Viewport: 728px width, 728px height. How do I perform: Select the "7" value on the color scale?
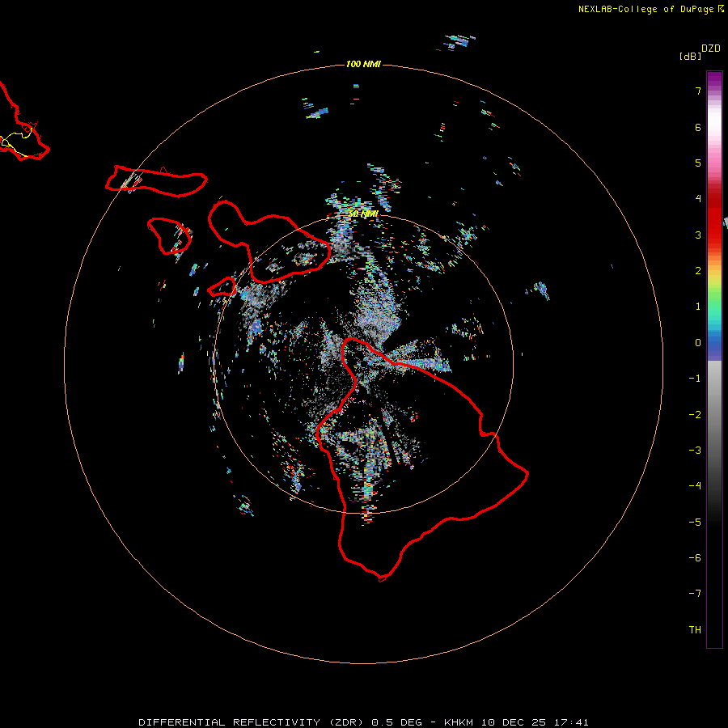[698, 91]
